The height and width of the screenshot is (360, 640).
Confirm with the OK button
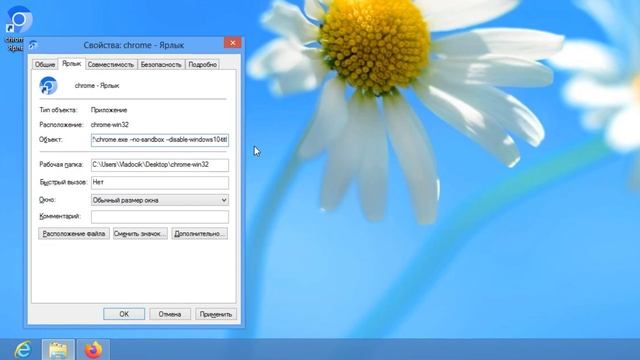[124, 314]
